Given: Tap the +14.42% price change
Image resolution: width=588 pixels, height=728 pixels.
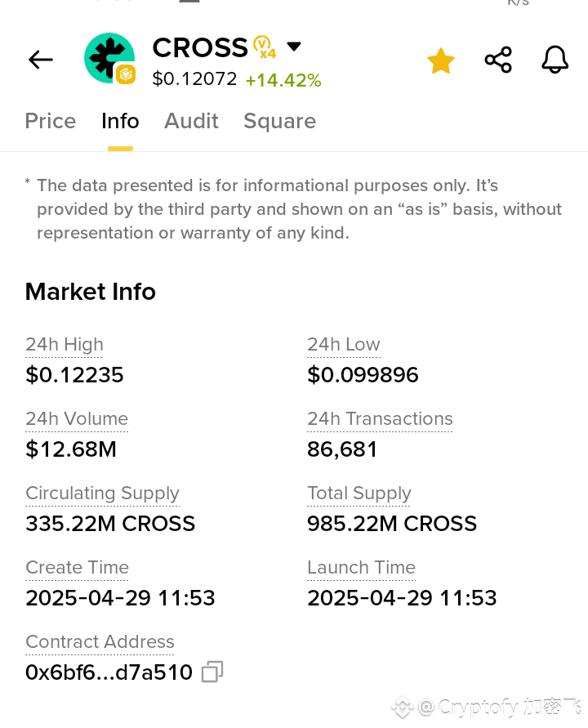Looking at the screenshot, I should pos(283,80).
